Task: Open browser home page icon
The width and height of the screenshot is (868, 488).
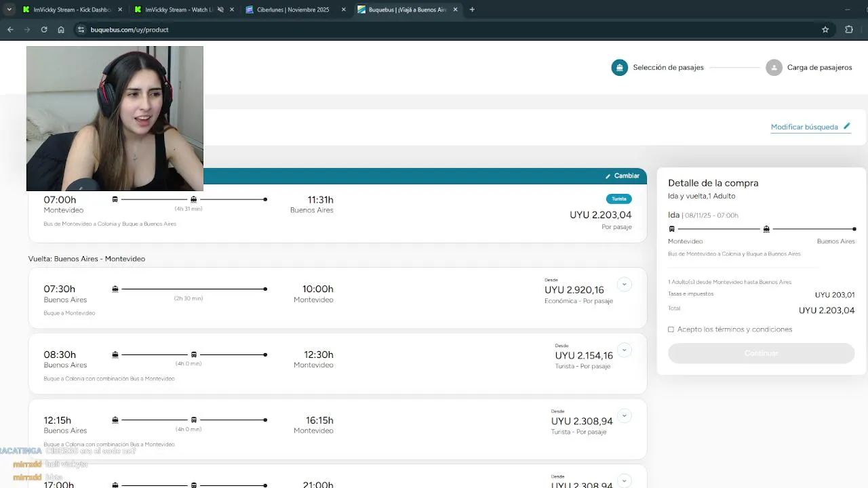Action: (61, 30)
